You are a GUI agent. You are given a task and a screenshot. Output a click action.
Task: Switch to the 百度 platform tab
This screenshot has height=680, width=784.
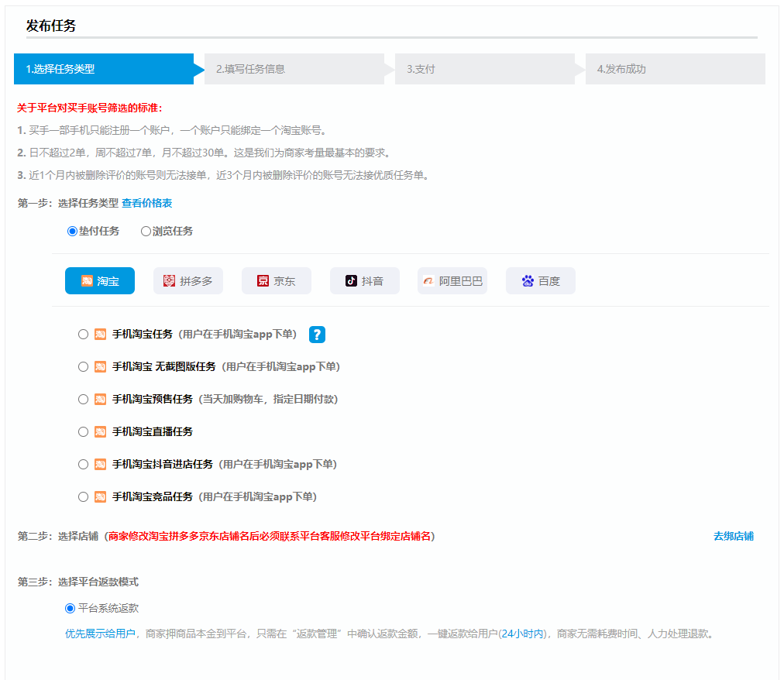click(541, 281)
